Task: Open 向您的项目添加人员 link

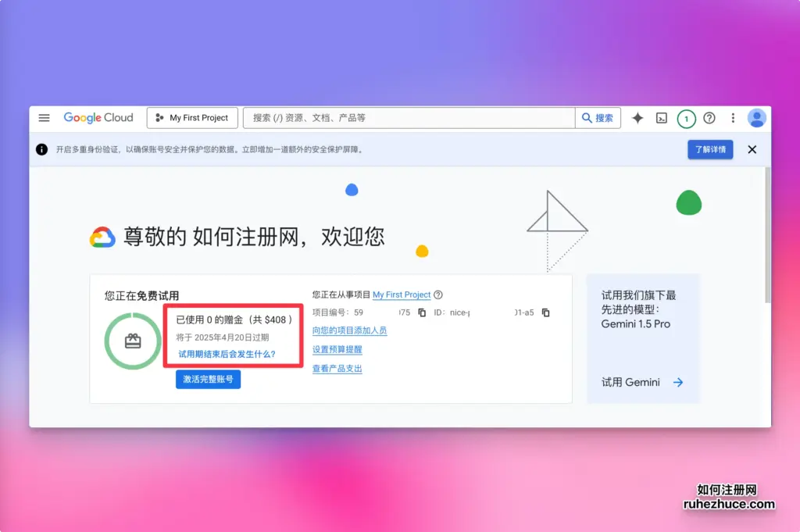Action: click(x=349, y=330)
